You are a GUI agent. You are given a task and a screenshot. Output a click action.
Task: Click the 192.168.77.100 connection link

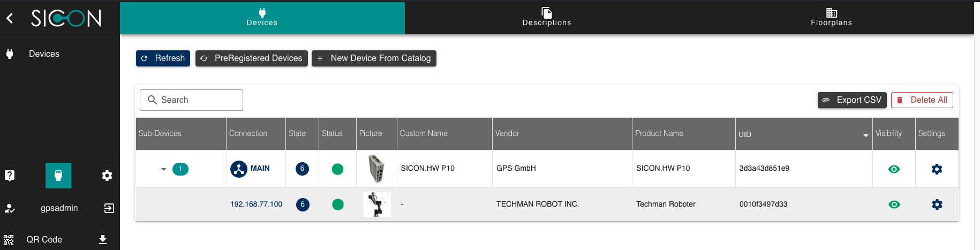(256, 204)
